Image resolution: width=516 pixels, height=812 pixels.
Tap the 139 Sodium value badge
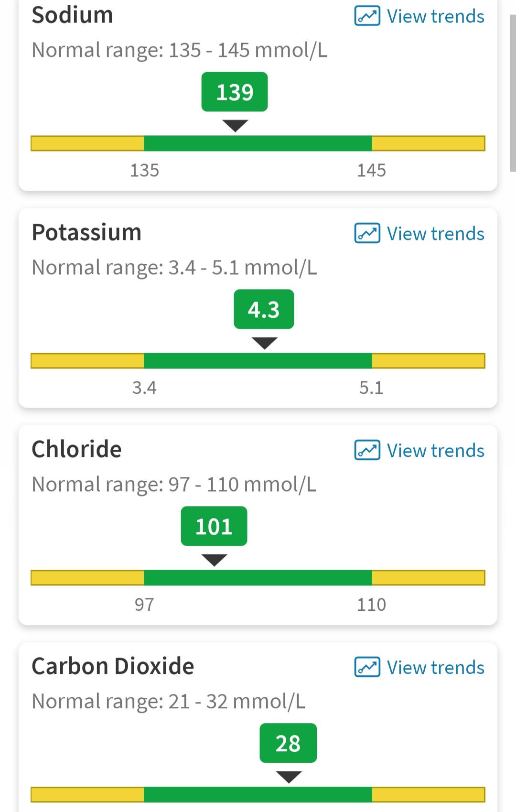point(235,92)
